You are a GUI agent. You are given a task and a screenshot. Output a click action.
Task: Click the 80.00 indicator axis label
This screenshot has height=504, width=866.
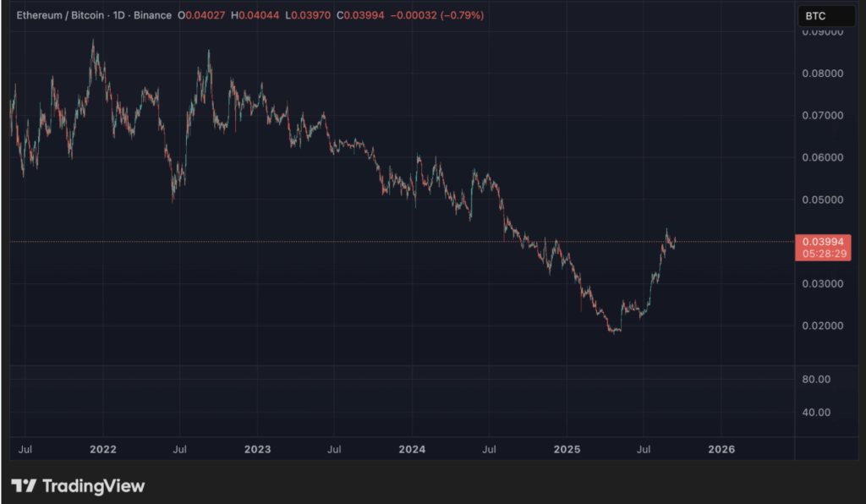816,379
